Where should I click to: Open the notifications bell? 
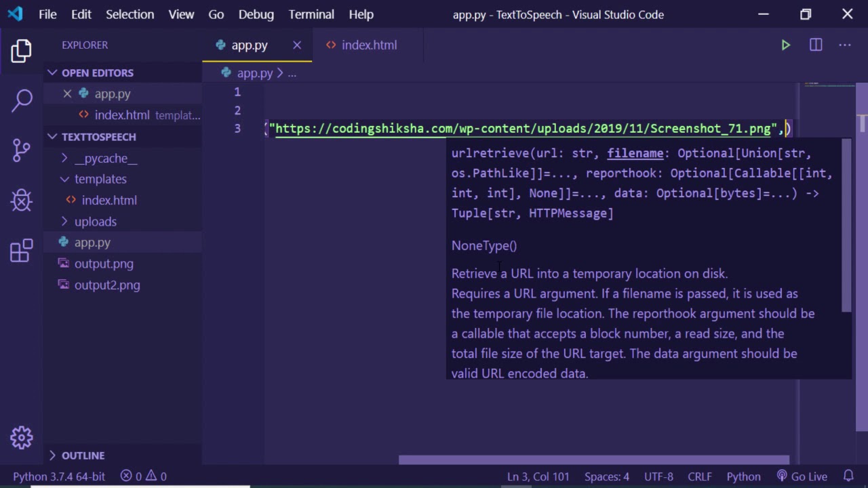848,476
